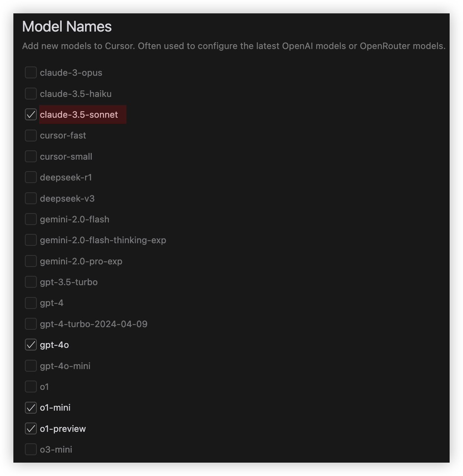This screenshot has height=476, width=463.
Task: Select the deepseek-v3 checkbox
Action: tap(31, 198)
